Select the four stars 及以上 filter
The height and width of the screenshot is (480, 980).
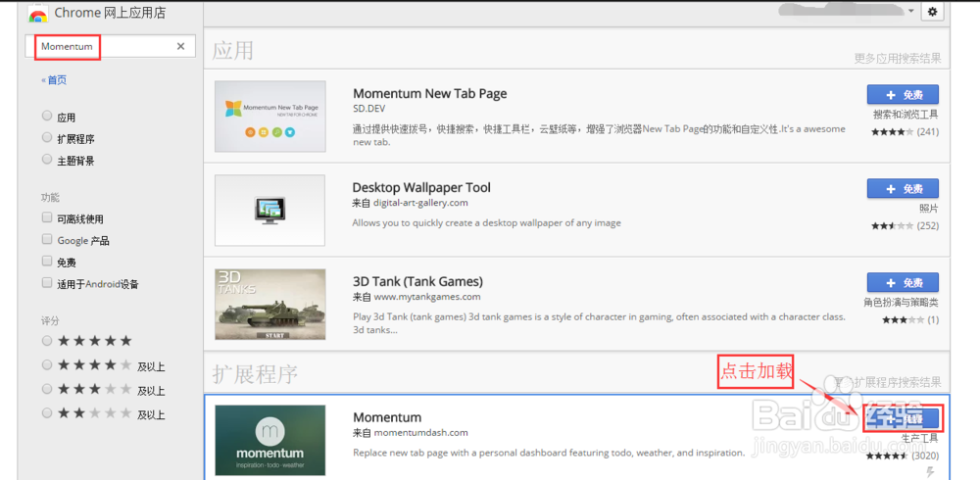47,365
